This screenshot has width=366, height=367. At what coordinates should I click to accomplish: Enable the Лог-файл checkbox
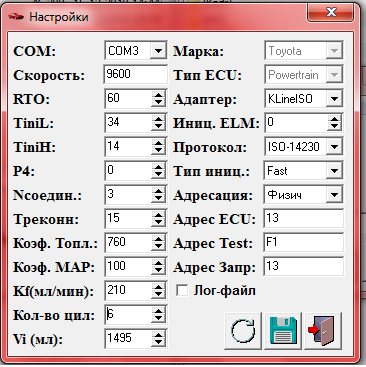point(182,290)
